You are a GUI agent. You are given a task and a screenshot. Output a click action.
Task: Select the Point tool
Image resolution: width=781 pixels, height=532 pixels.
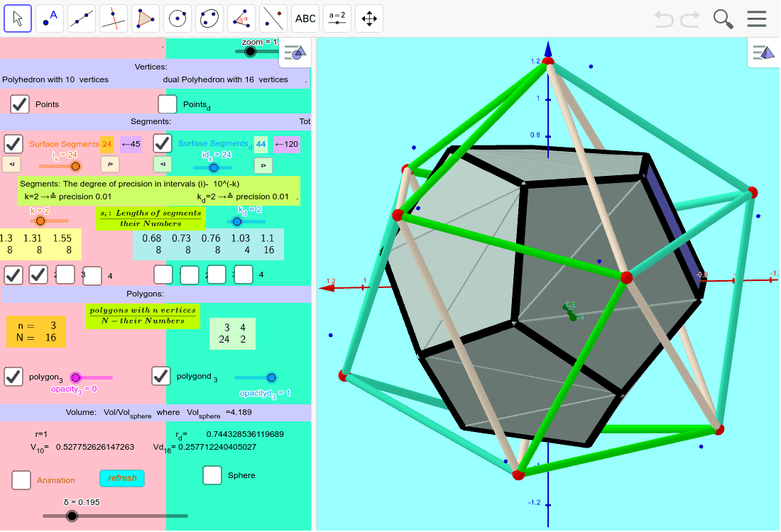coord(49,18)
